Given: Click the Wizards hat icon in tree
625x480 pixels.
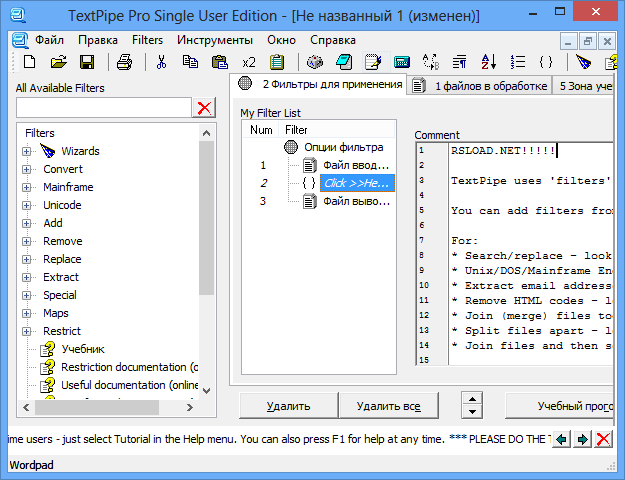Looking at the screenshot, I should [48, 151].
